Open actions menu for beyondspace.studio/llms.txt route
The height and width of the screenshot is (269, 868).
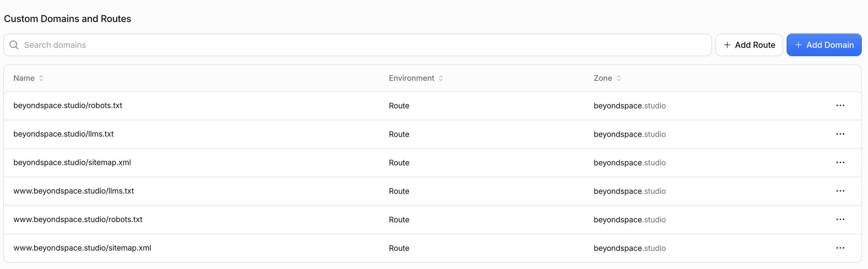pyautogui.click(x=840, y=134)
